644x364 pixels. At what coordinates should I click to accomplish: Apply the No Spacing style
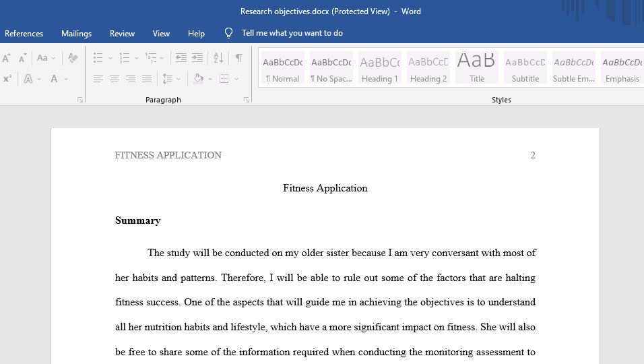point(331,68)
